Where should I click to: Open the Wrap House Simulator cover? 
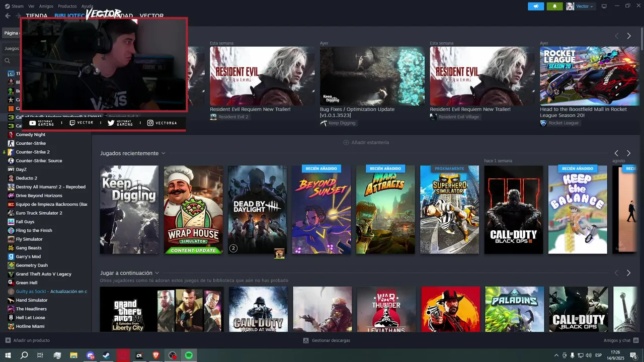click(193, 210)
